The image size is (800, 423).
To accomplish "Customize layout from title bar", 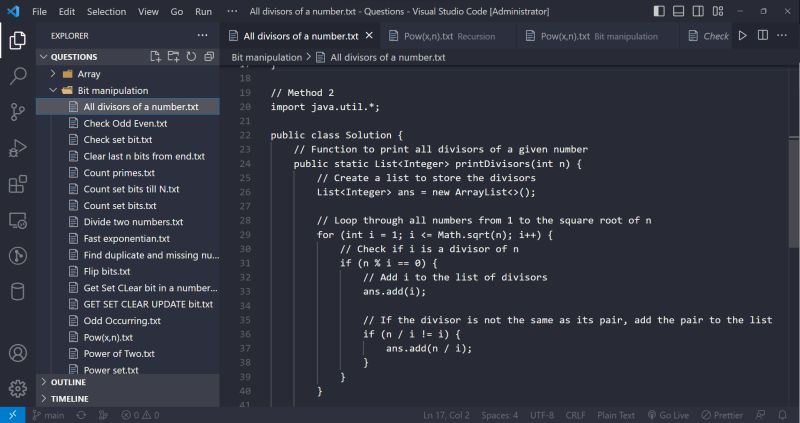I will (718, 11).
